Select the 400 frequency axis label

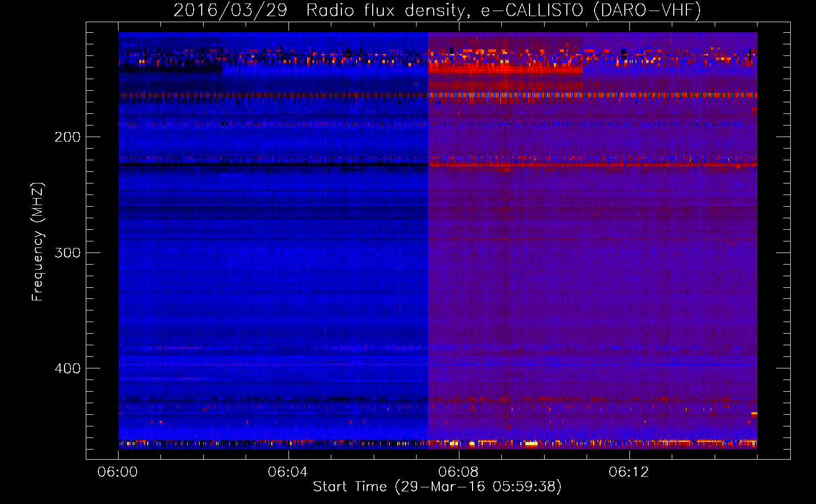68,368
